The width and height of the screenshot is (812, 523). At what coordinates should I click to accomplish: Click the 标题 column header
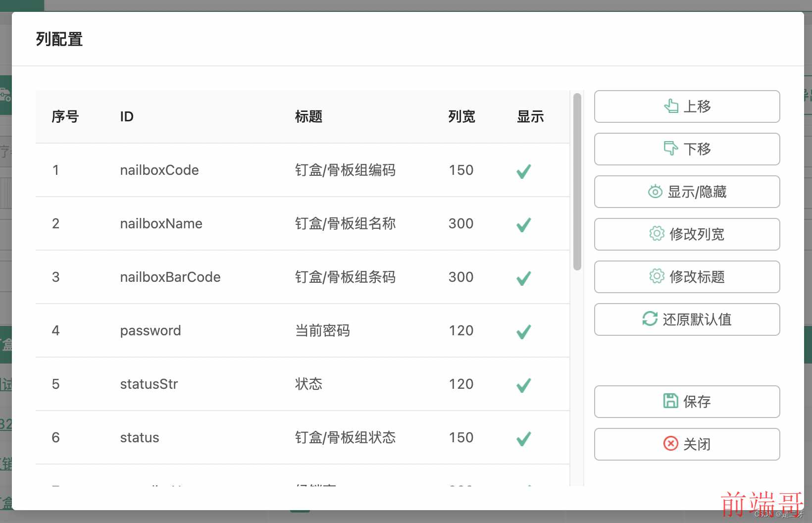308,116
